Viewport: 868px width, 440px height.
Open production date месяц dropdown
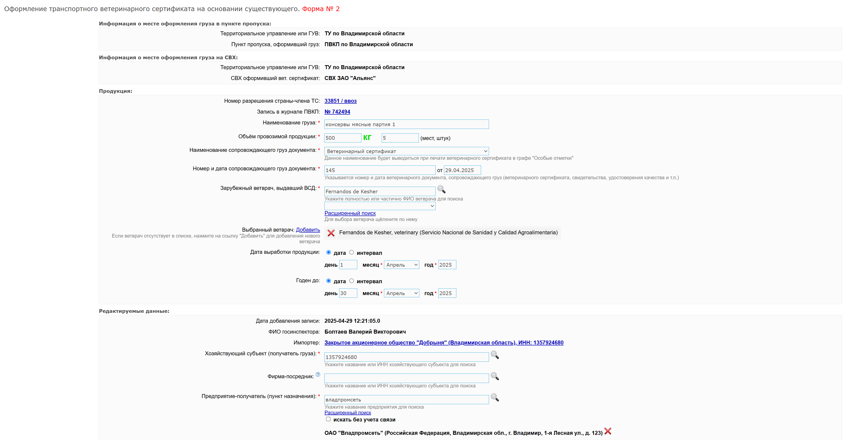pyautogui.click(x=401, y=265)
